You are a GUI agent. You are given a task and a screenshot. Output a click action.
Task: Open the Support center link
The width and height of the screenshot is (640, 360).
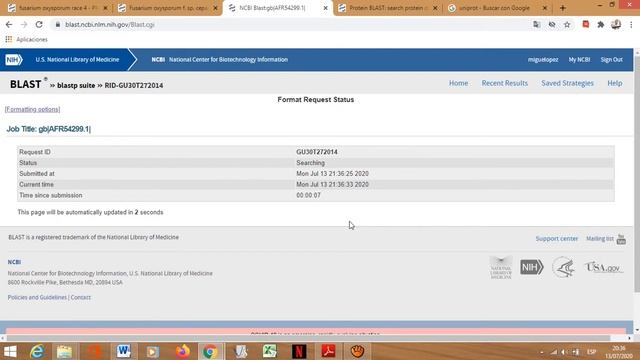(x=557, y=238)
